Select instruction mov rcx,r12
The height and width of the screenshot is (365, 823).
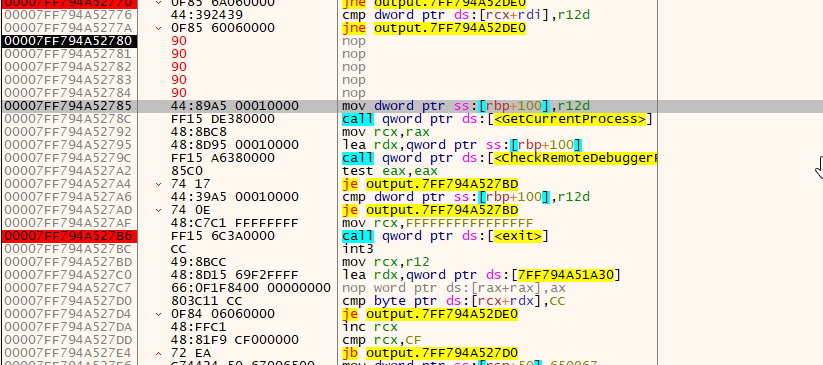(x=386, y=262)
